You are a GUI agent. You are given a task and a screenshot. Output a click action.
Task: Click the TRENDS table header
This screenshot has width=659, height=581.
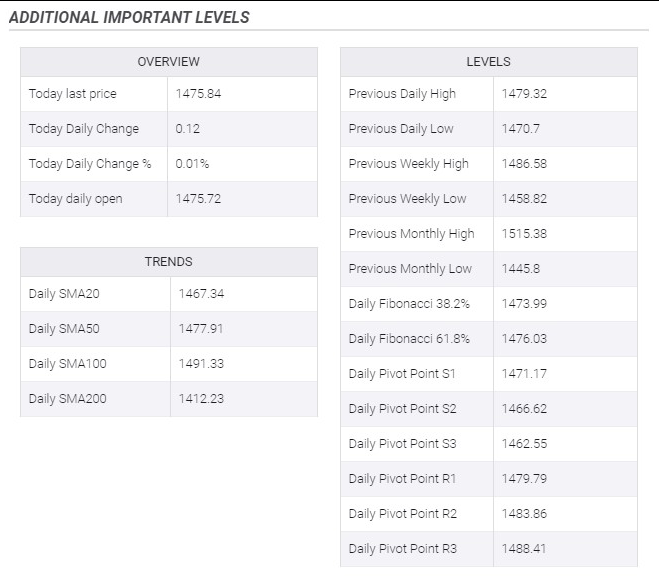[169, 261]
